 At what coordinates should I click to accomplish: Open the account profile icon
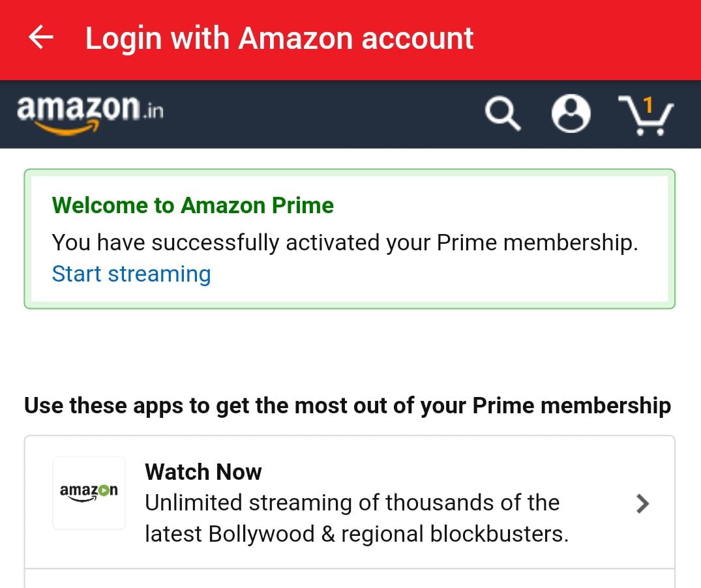click(x=571, y=113)
